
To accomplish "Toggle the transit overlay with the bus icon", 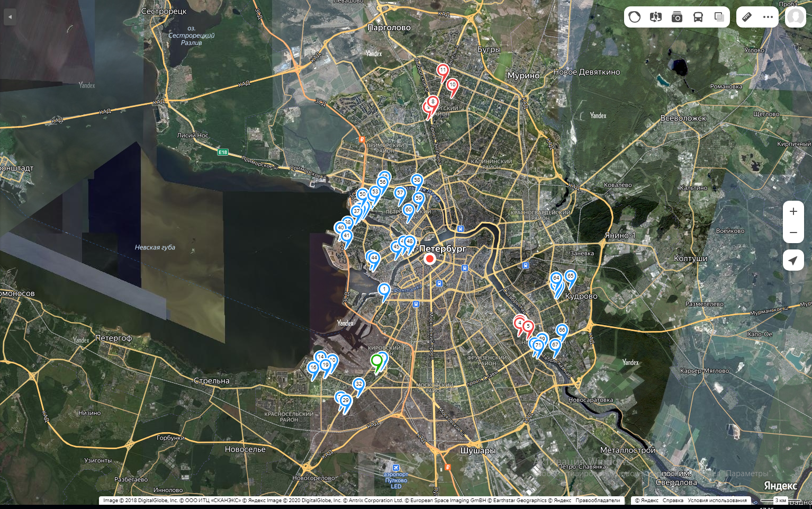I will (698, 16).
